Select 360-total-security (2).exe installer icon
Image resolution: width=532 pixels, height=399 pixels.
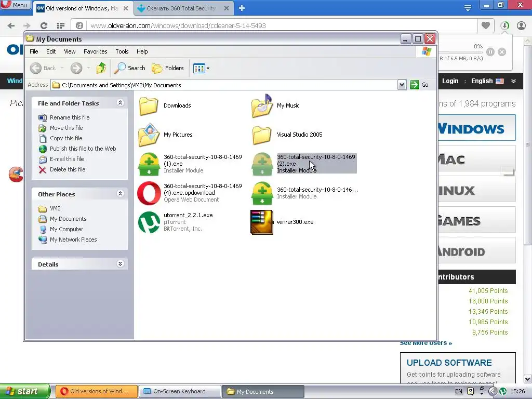pos(262,164)
